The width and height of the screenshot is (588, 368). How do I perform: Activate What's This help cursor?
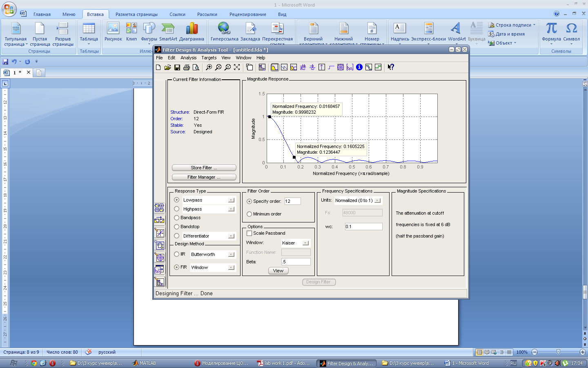[391, 67]
